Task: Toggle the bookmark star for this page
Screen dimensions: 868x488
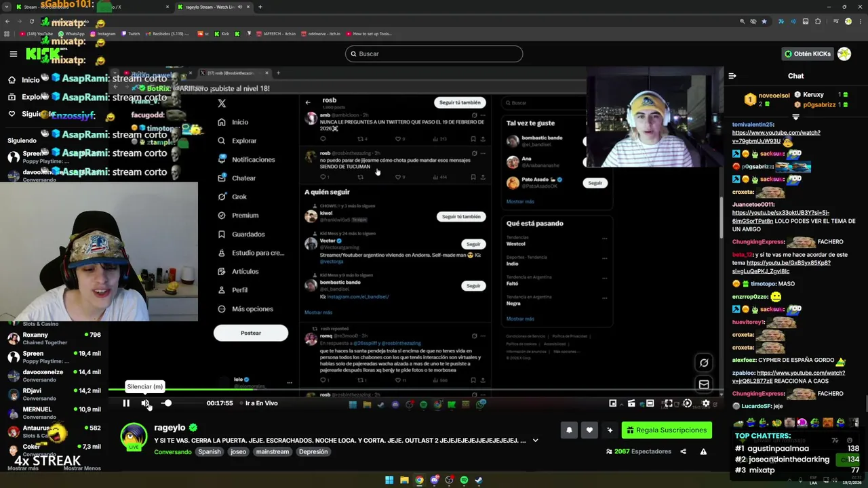Action: (764, 21)
